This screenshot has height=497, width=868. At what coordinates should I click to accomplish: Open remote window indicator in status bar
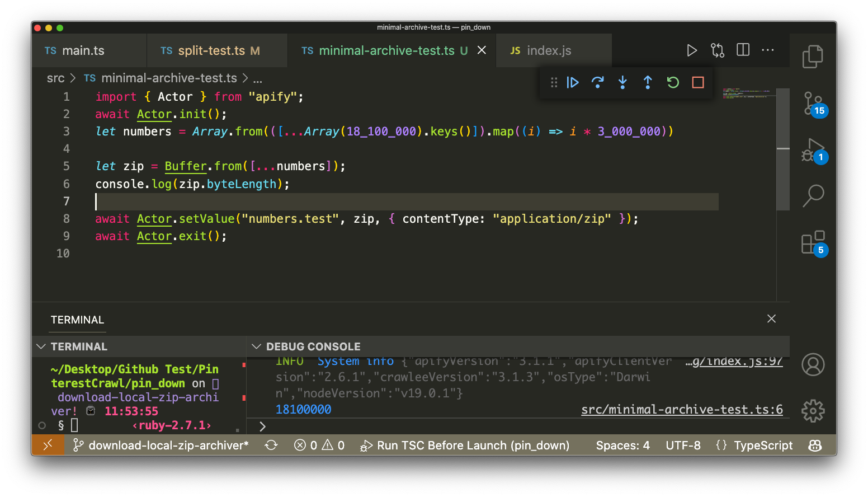click(x=48, y=445)
